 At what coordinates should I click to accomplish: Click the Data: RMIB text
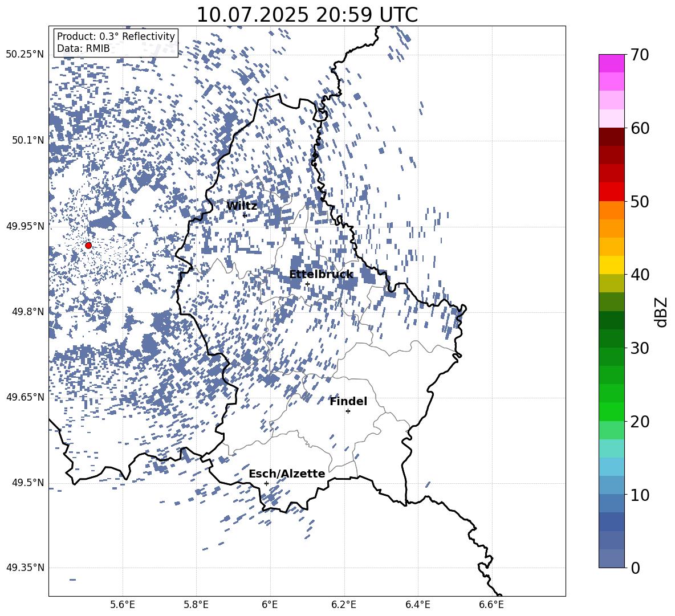point(83,48)
